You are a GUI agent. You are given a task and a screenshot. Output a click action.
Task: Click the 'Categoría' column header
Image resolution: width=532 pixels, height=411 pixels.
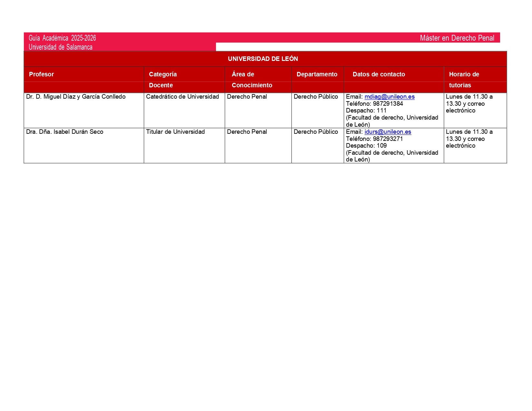[x=163, y=74]
